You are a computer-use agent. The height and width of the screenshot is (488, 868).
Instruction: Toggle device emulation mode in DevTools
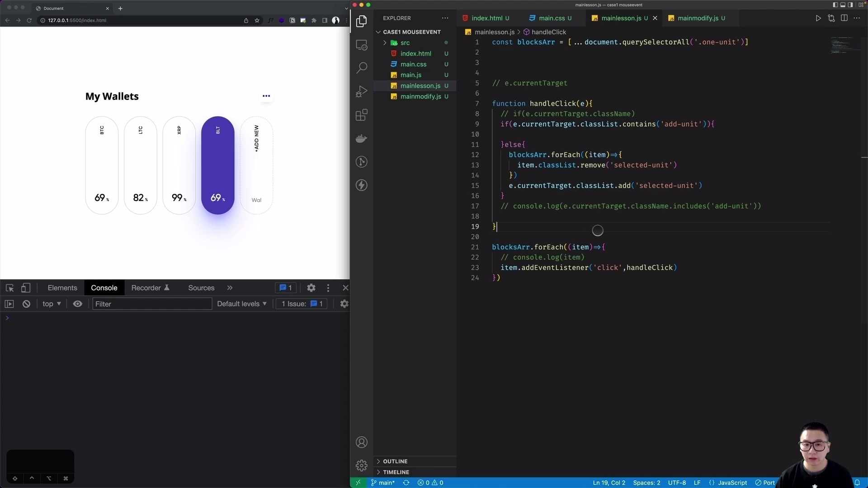pyautogui.click(x=26, y=288)
